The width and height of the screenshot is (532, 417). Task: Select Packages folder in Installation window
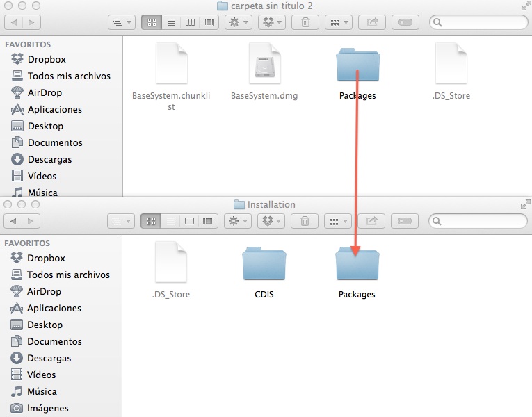tap(357, 264)
